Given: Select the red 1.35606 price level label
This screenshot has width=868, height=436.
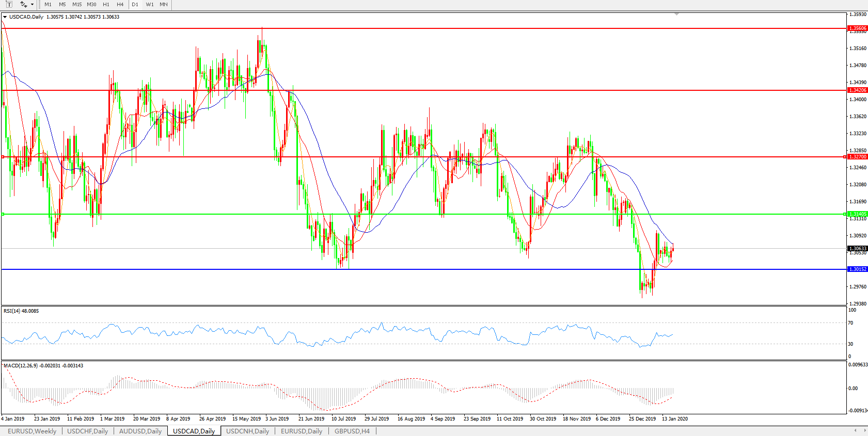Looking at the screenshot, I should coord(857,28).
